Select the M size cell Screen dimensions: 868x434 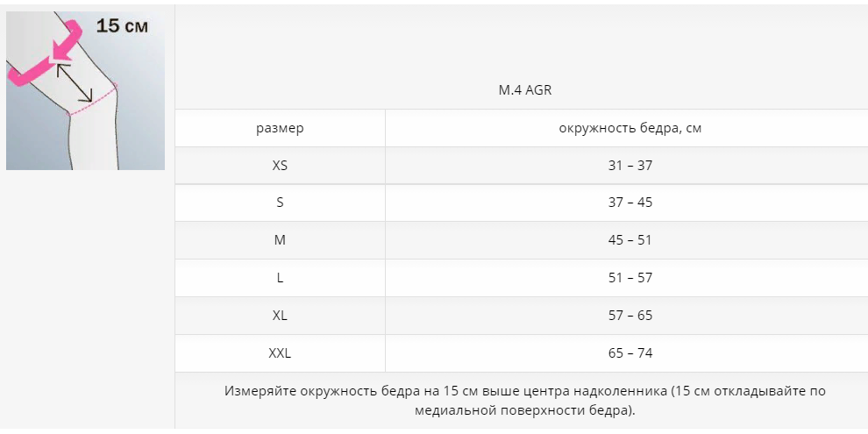coord(280,240)
